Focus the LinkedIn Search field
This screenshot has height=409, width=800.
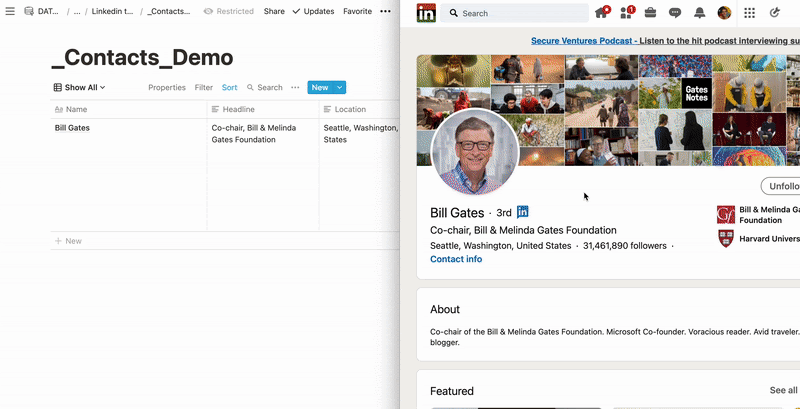pos(514,13)
